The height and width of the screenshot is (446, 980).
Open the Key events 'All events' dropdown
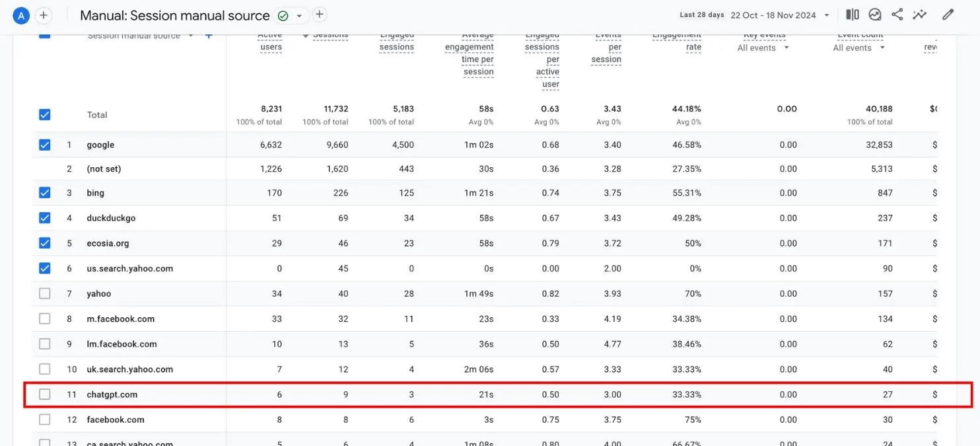tap(763, 48)
